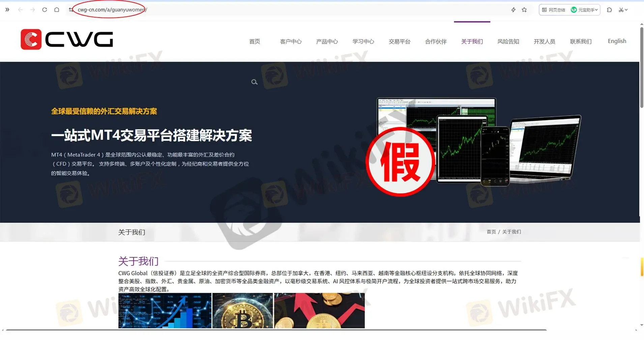This screenshot has height=340, width=644.
Task: Open the 交易平台 navigation menu item
Action: (400, 42)
